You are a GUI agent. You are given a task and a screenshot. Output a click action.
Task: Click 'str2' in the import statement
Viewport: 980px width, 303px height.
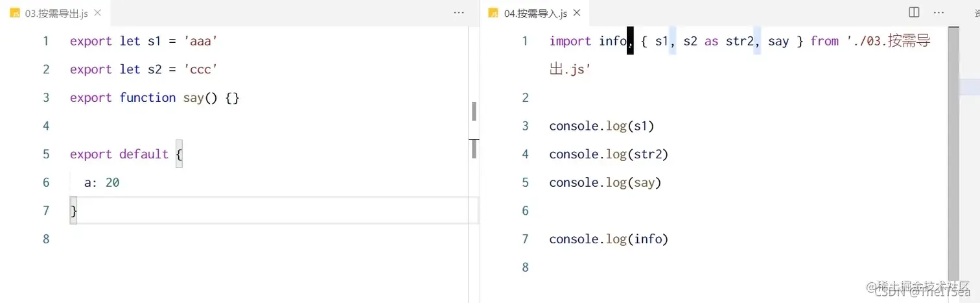coord(740,42)
